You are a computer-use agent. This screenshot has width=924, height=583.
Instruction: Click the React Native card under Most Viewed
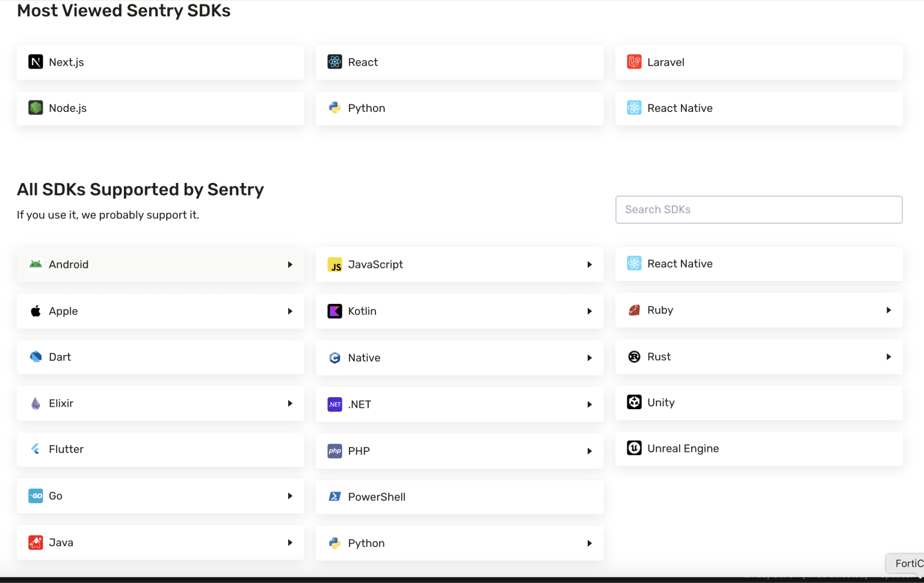pyautogui.click(x=758, y=108)
